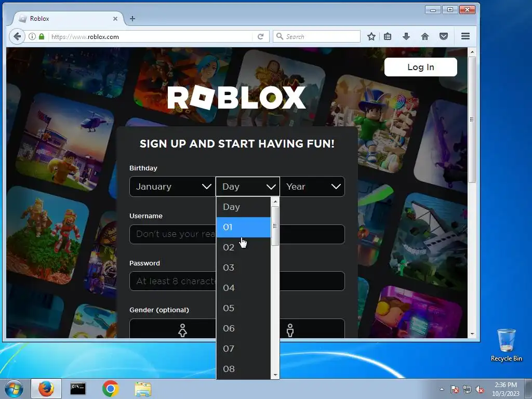Open Windows Explorer from taskbar

(x=143, y=389)
